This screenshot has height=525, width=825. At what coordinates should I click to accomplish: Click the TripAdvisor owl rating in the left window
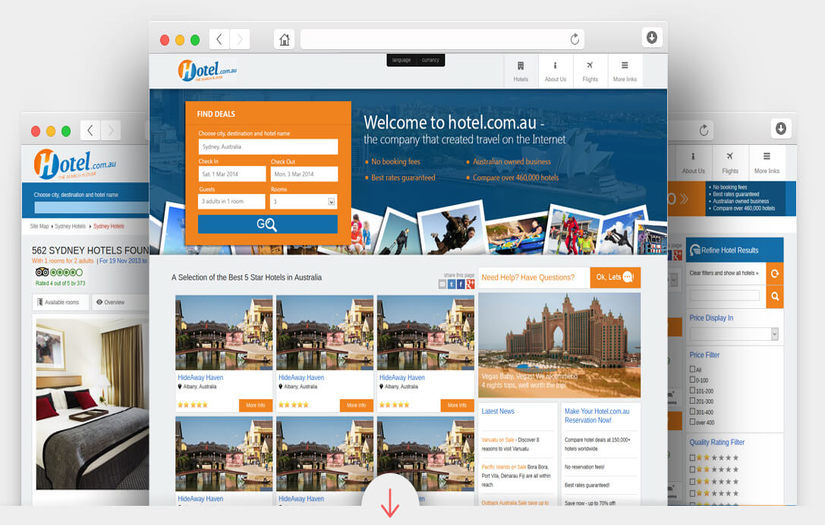[x=59, y=272]
